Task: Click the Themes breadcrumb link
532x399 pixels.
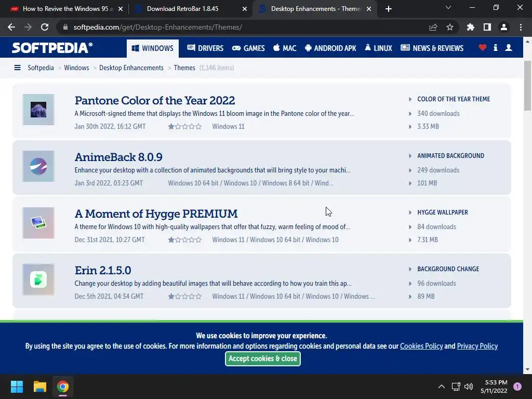Action: (184, 68)
